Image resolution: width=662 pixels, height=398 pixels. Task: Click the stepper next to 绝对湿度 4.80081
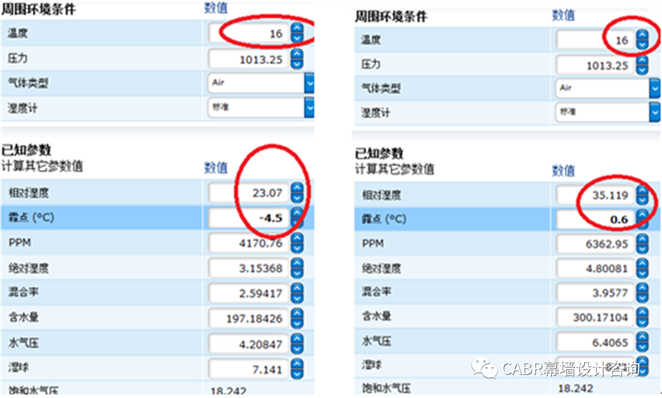click(643, 268)
